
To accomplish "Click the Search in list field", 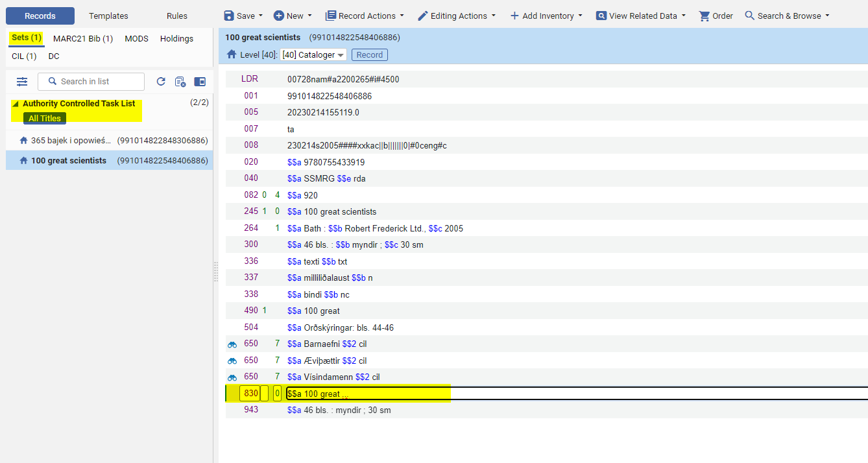I will [x=91, y=82].
